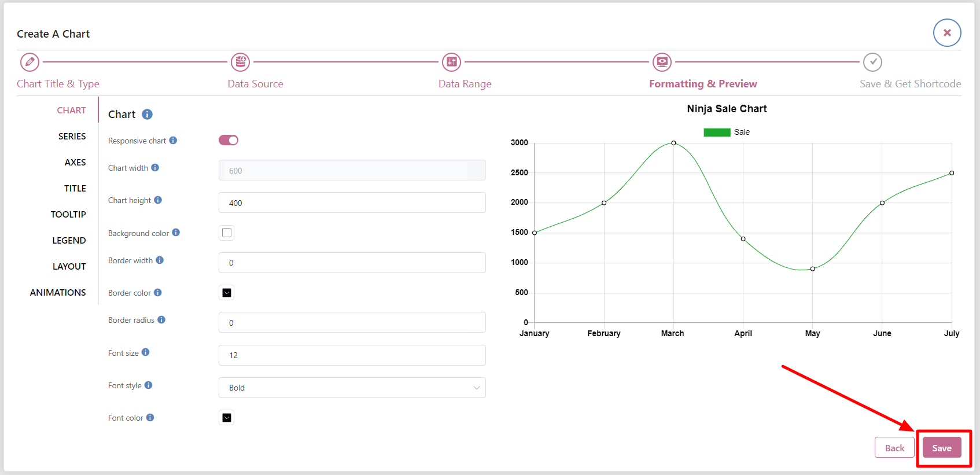The image size is (980, 475).
Task: Click the Font size input field
Action: 352,355
